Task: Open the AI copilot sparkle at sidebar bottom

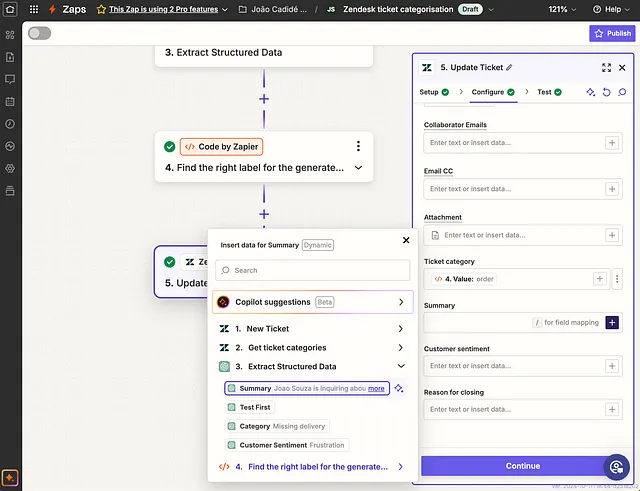Action: (x=10, y=478)
